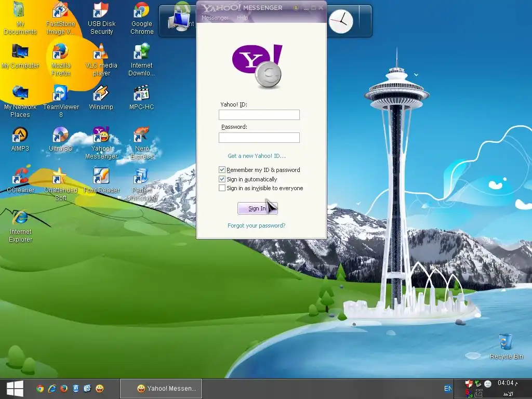This screenshot has width=532, height=399.
Task: Open Unattended Soft desktop shortcut
Action: click(60, 184)
